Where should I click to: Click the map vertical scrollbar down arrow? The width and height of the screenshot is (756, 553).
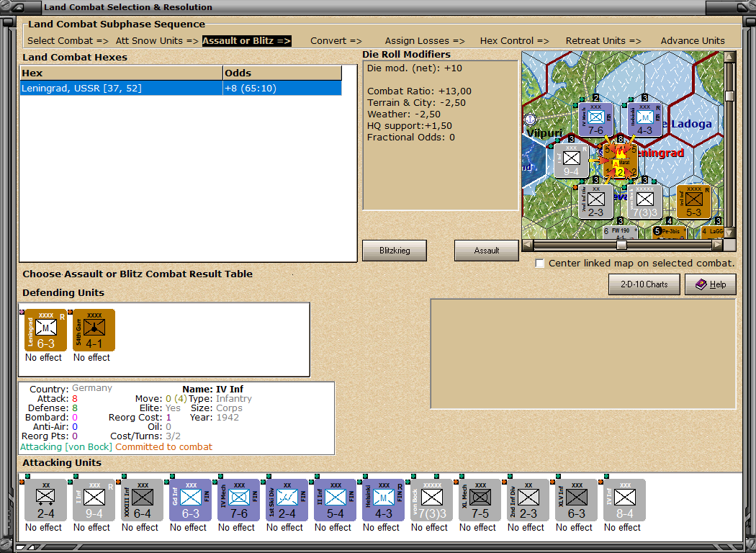click(729, 233)
